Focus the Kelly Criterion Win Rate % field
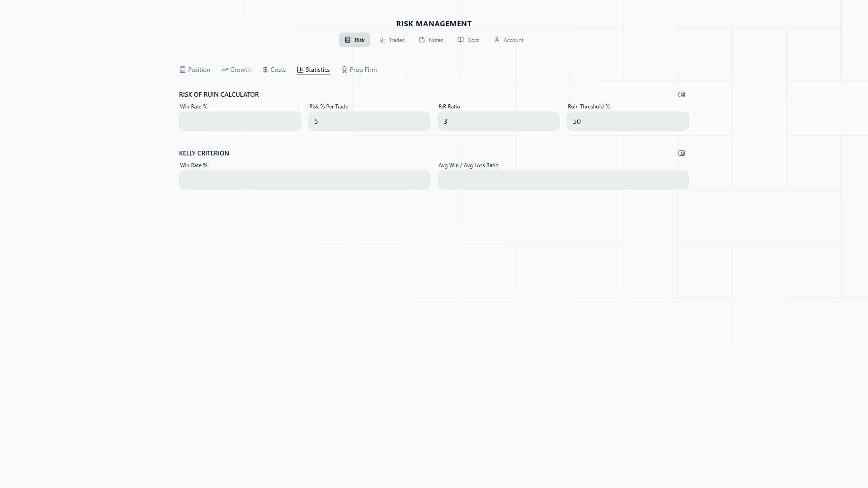Viewport: 868px width, 488px height. [x=304, y=180]
